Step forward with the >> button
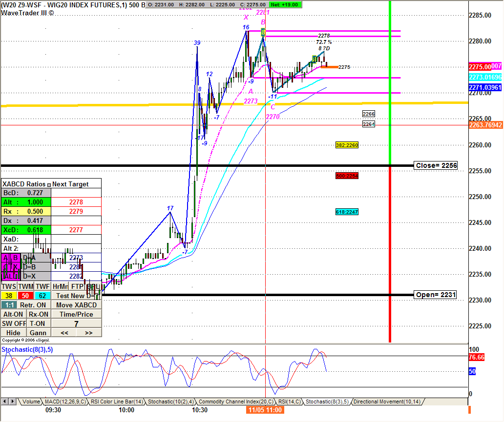This screenshot has width=504, height=422. (x=88, y=333)
